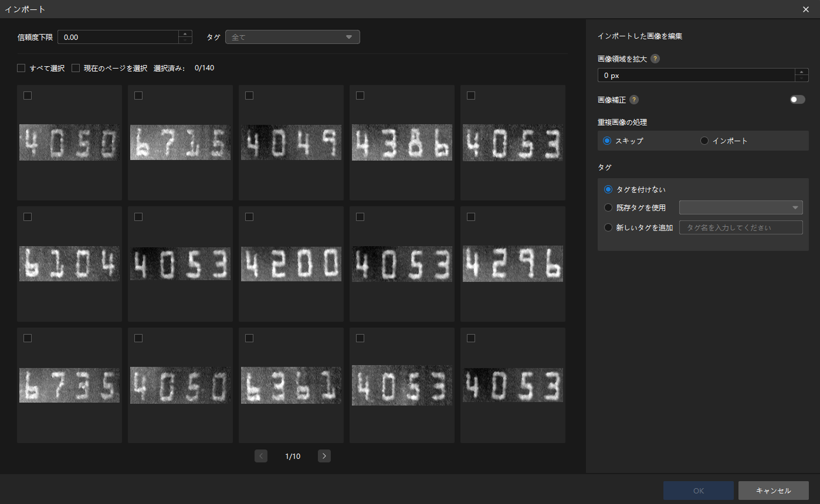Select the 6735 digit image thumbnail
The height and width of the screenshot is (504, 820).
69,385
